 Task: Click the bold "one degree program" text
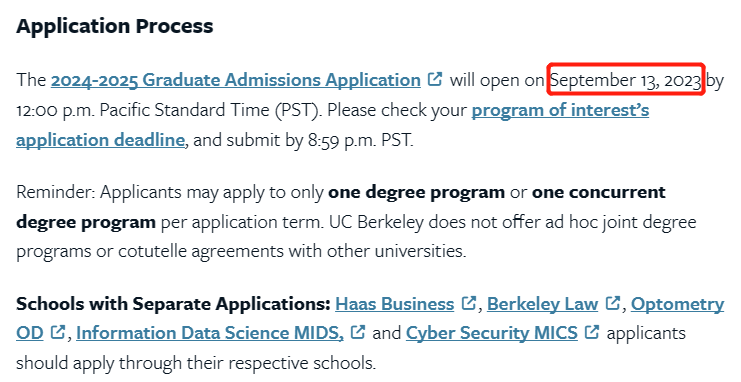416,192
